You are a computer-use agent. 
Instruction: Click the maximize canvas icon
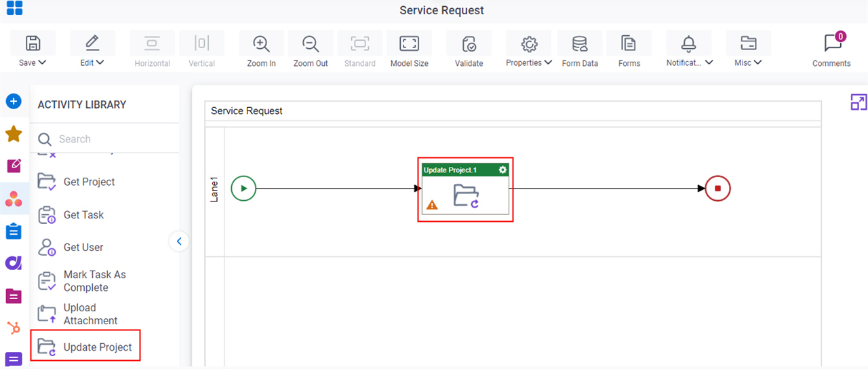point(859,102)
